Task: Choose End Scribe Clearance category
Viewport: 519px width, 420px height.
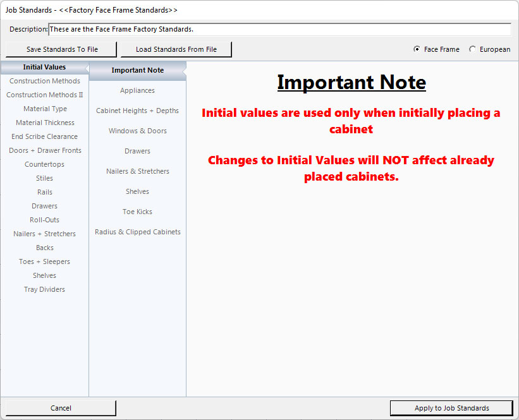Action: (45, 136)
